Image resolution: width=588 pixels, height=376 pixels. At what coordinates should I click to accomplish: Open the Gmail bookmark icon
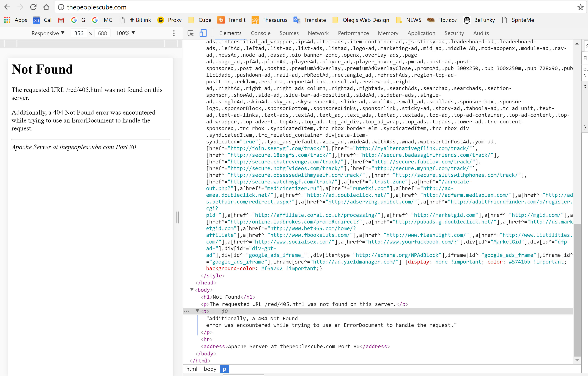61,20
